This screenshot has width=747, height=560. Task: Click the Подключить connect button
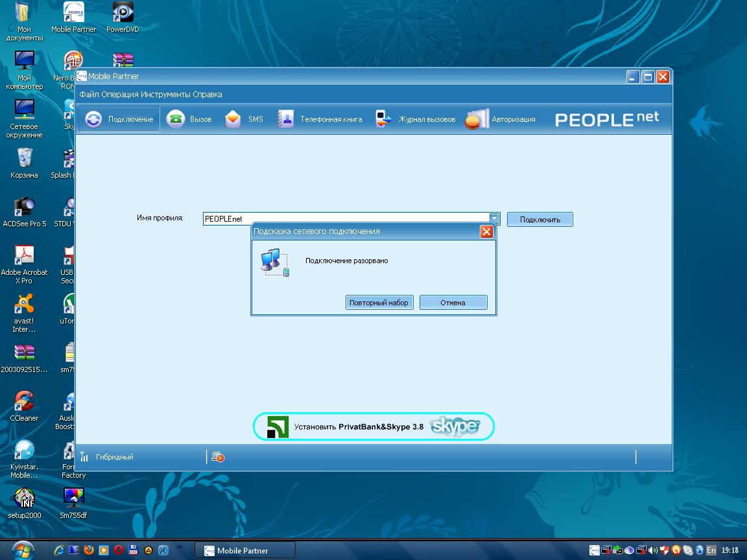539,220
